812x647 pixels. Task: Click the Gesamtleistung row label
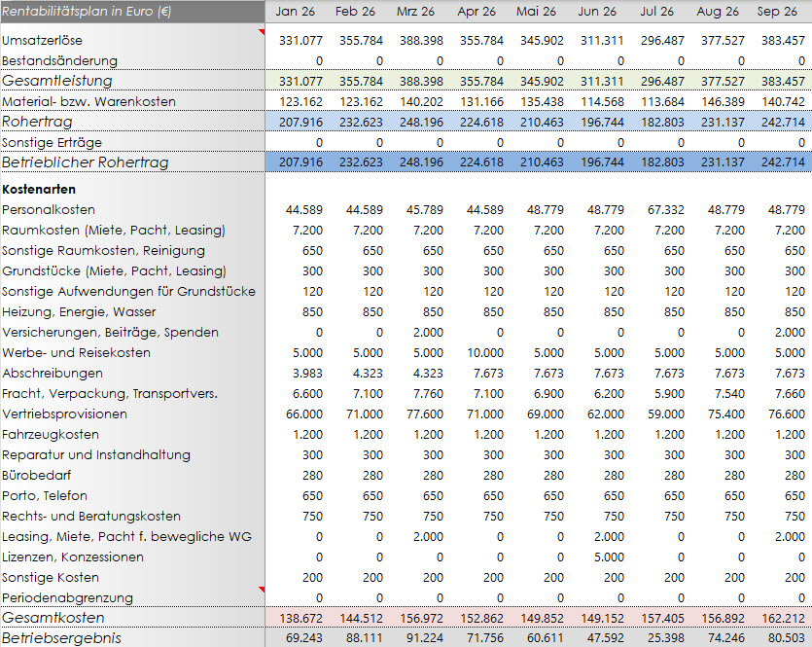click(x=57, y=81)
